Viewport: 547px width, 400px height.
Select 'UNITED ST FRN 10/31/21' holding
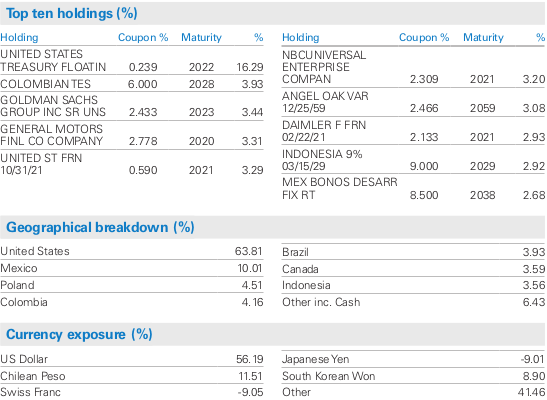(x=41, y=164)
